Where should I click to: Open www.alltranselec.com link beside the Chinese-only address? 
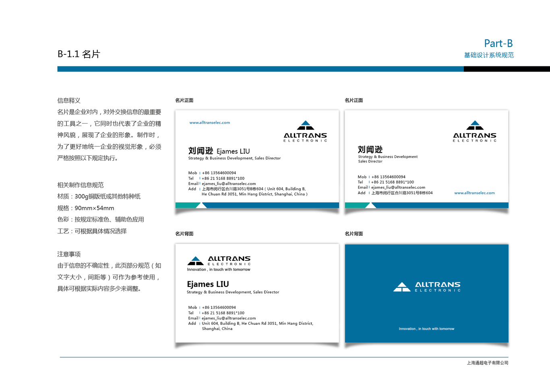click(474, 193)
